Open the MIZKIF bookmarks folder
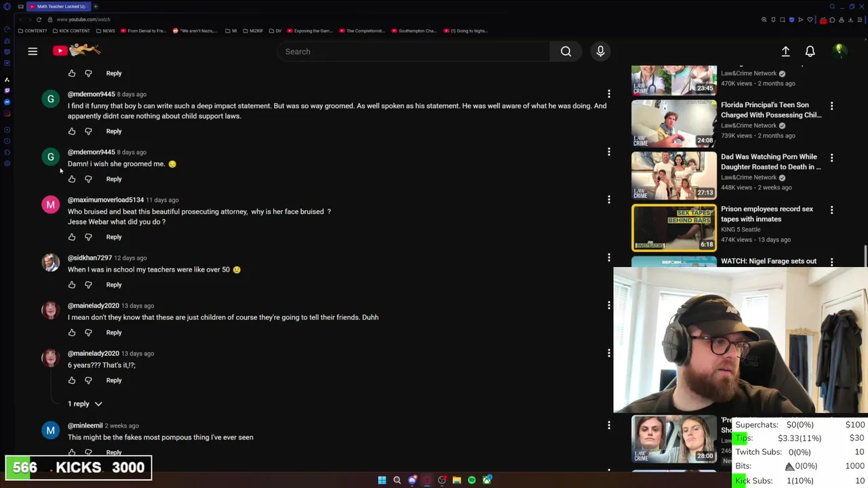Screen dimensions: 868x488 click(252, 30)
